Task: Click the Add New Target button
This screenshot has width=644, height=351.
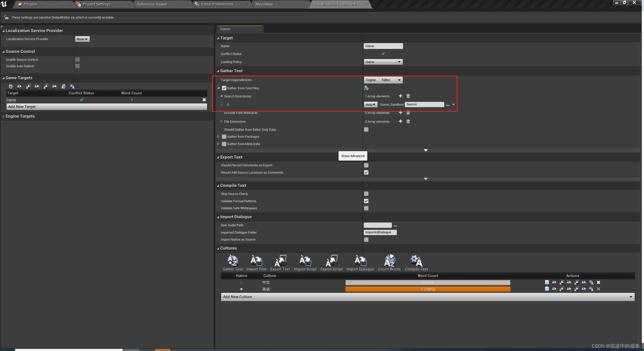Action: [x=107, y=107]
